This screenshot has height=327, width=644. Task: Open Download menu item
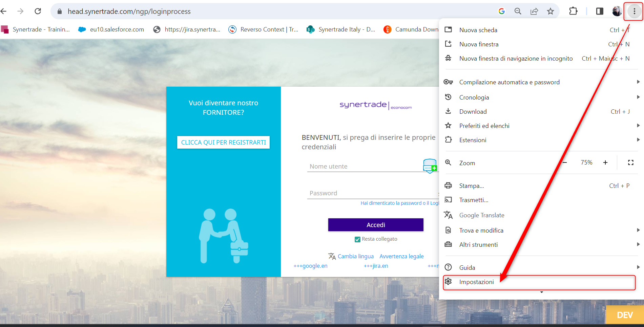[541, 112]
